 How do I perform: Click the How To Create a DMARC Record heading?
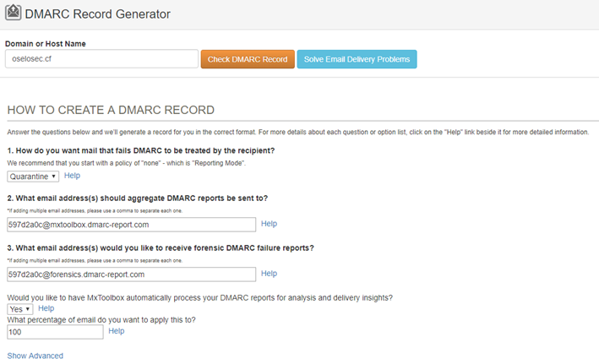tap(111, 111)
